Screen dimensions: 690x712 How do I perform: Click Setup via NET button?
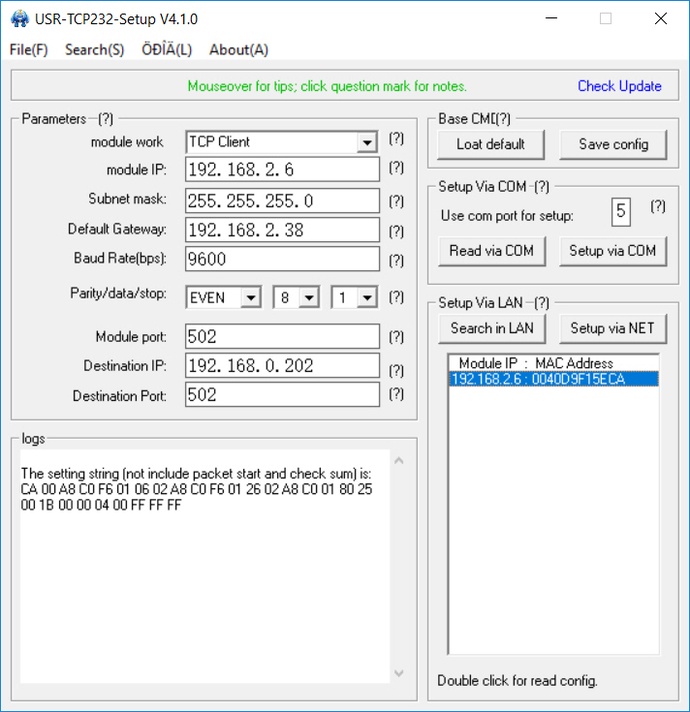(x=613, y=328)
